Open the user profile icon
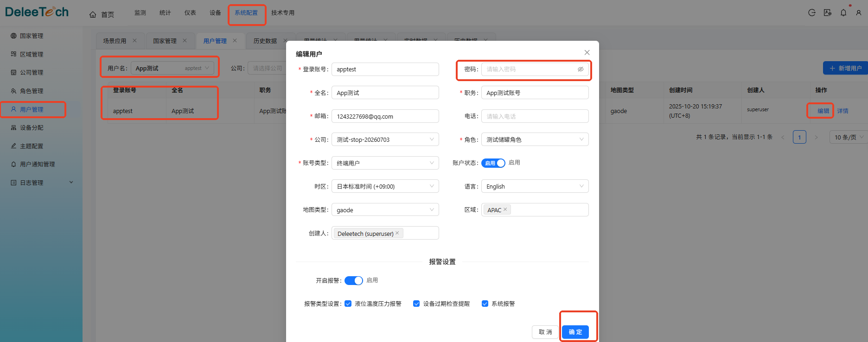 tap(859, 13)
